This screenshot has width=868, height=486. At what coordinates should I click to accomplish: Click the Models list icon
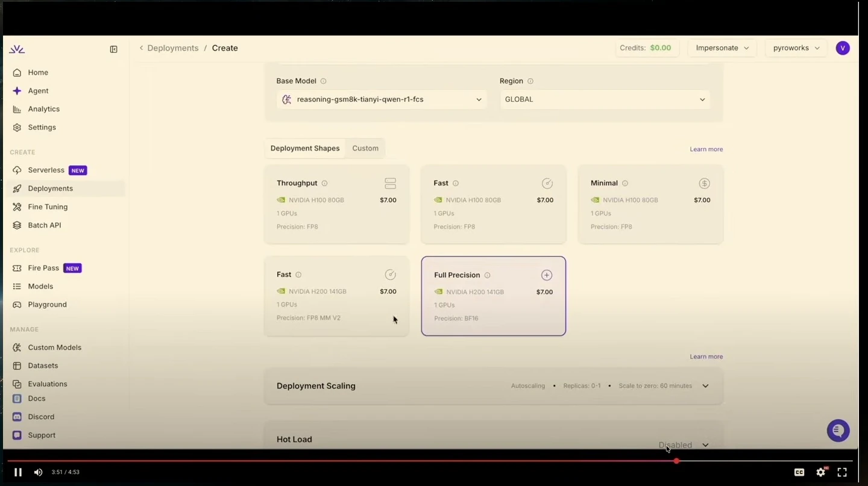17,287
